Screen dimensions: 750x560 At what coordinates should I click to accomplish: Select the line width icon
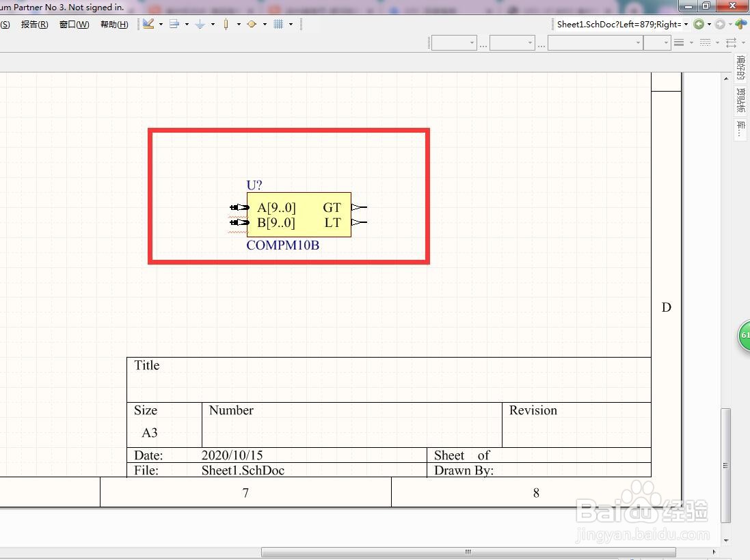[679, 43]
